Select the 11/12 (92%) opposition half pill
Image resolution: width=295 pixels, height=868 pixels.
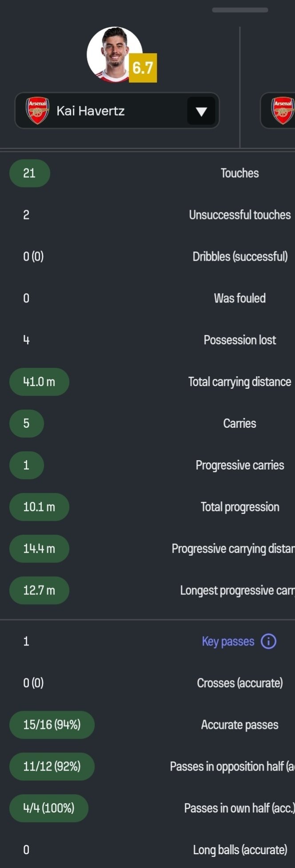tap(52, 766)
